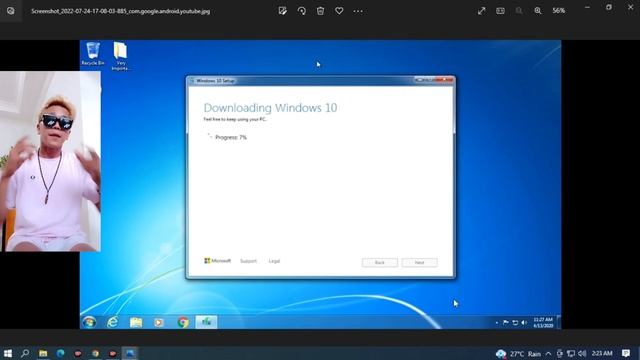Open the Very Importa... folder in pictured desktop
This screenshot has height=360, width=640.
(120, 56)
